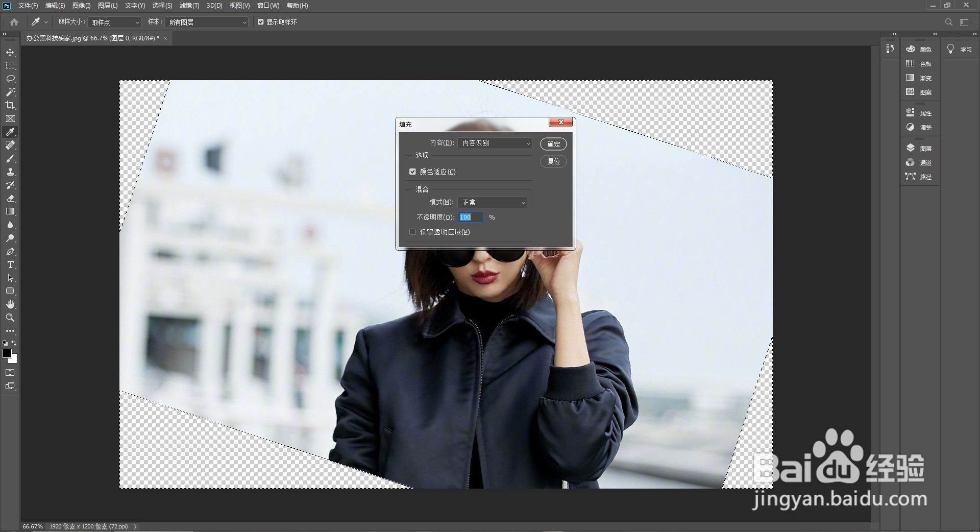The height and width of the screenshot is (532, 980).
Task: Toggle 颜色适应 checkbox in Fill dialog
Action: pos(412,172)
